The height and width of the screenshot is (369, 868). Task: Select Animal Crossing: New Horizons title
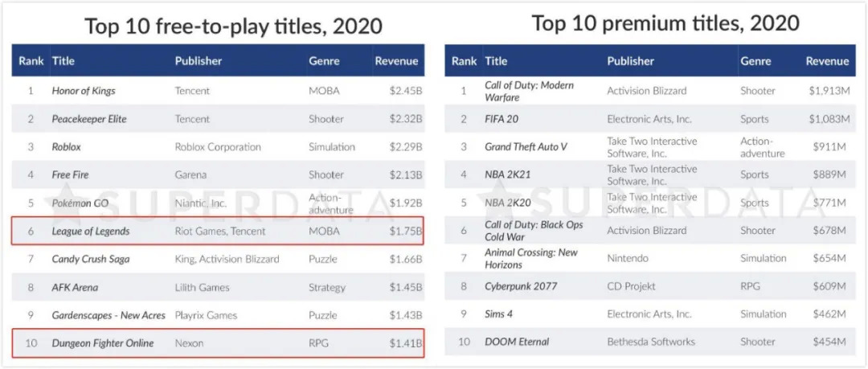pos(530,258)
